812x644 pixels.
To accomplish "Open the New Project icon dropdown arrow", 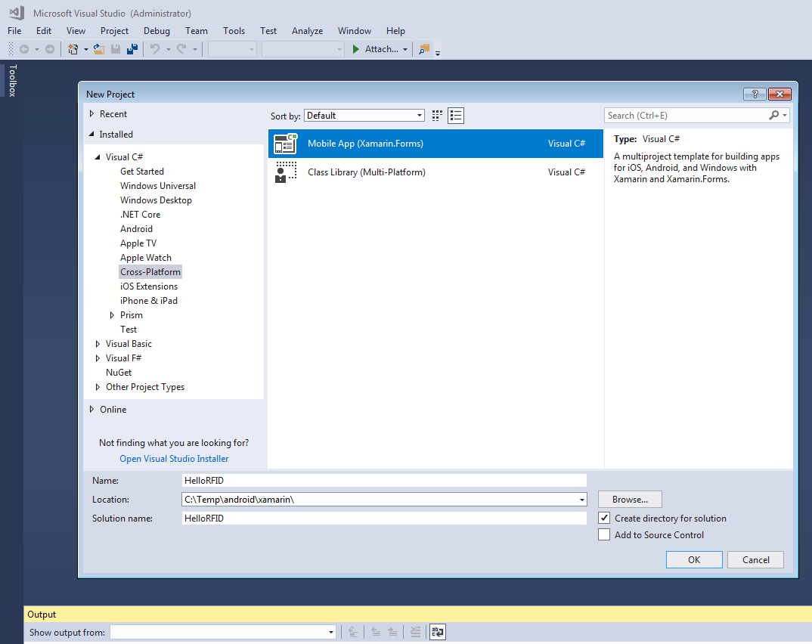I will tap(86, 49).
